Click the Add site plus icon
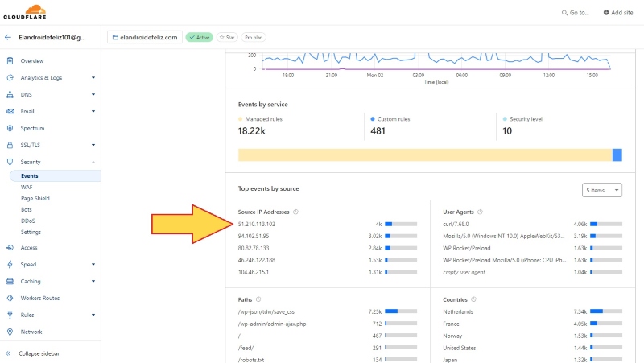Screen dimensions: 644x363 coord(606,12)
